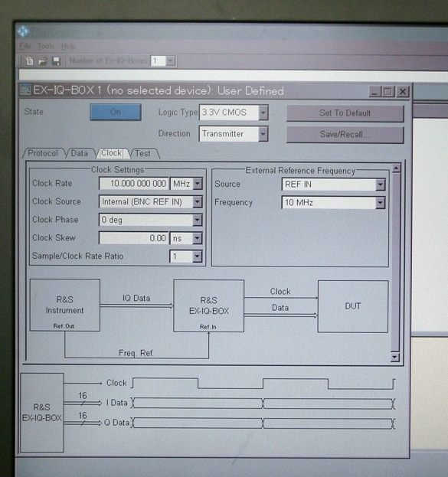
Task: Click the R&S Instrument block in diagram
Action: pyautogui.click(x=65, y=305)
